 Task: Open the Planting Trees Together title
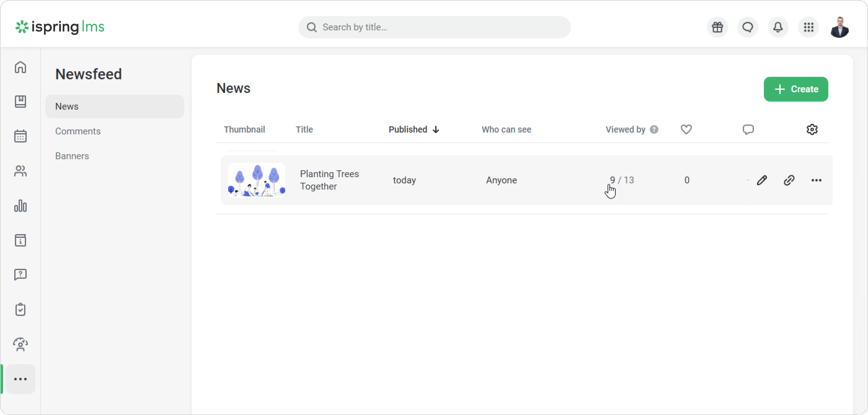[329, 180]
